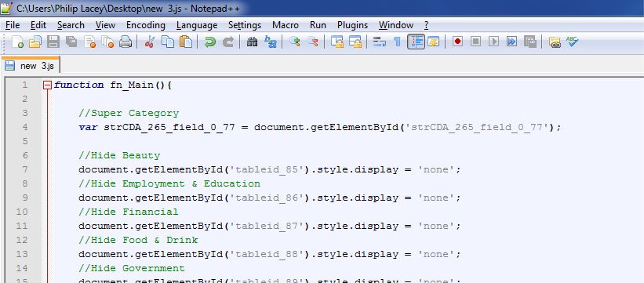Viewport: 644px width, 283px height.
Task: Click '//Hide Employment & Education' comment
Action: coord(169,183)
